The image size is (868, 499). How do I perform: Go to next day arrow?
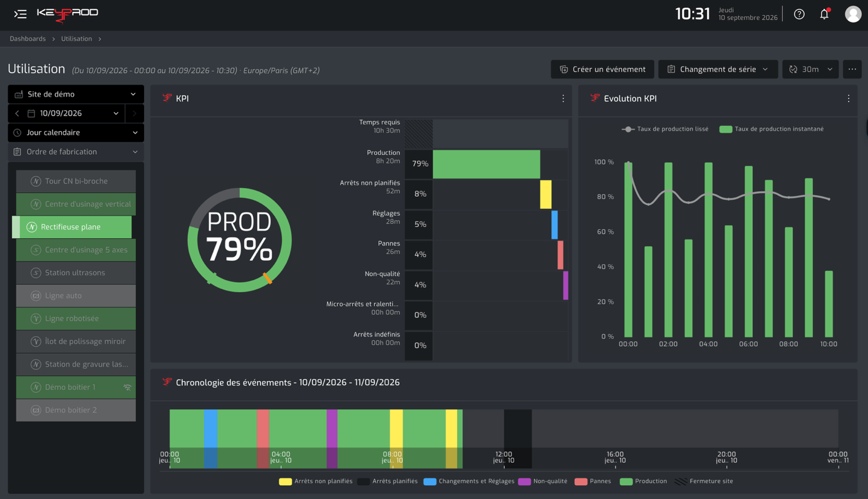[134, 113]
